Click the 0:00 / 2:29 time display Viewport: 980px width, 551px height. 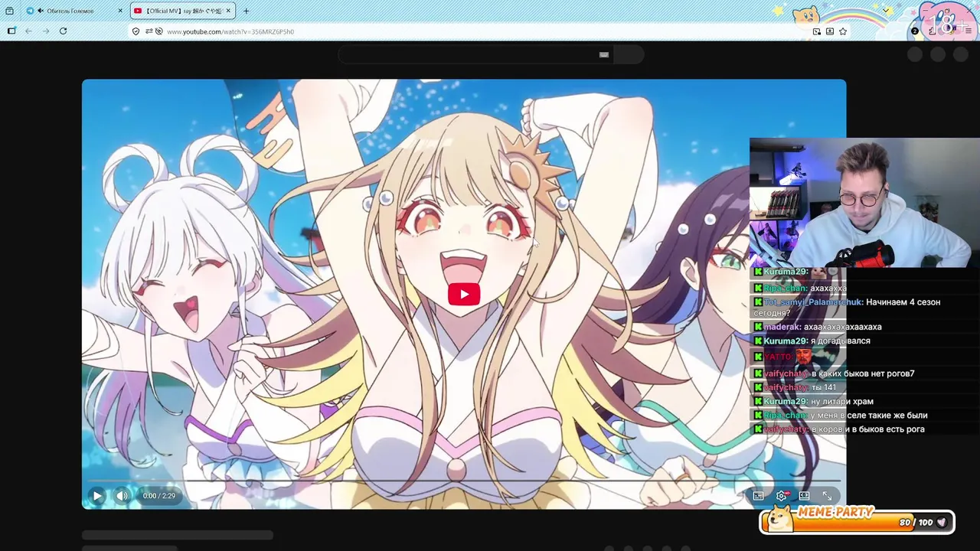coord(159,496)
